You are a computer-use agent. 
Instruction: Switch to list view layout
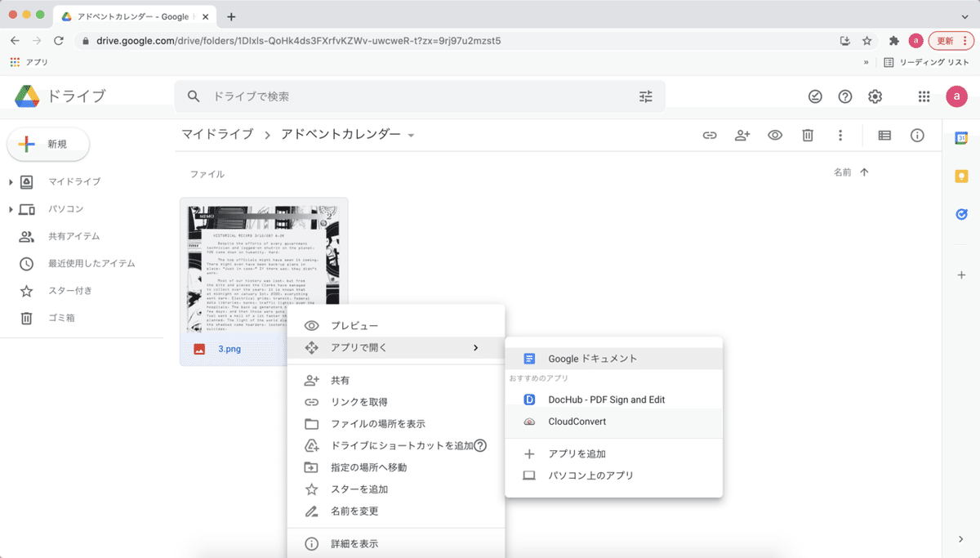click(884, 135)
